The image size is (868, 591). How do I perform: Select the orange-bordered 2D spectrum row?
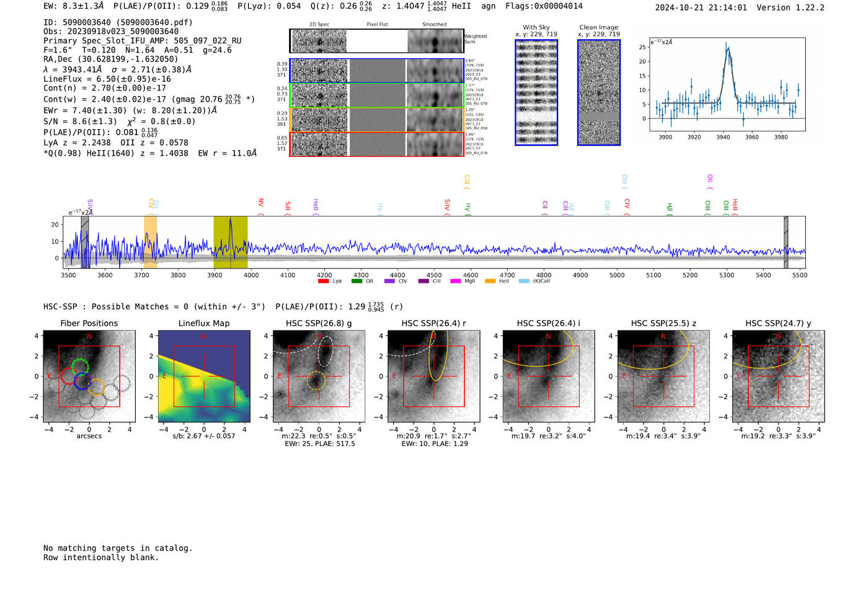(x=376, y=120)
